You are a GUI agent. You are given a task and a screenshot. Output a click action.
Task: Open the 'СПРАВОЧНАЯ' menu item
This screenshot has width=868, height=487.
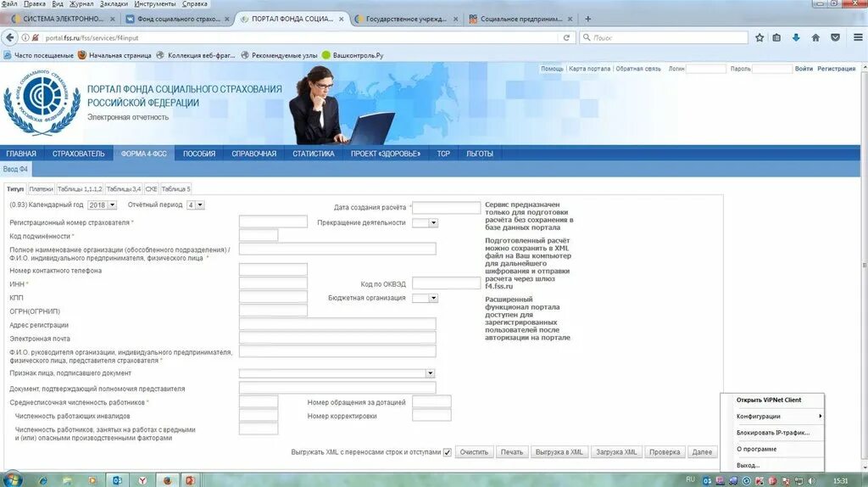(254, 154)
